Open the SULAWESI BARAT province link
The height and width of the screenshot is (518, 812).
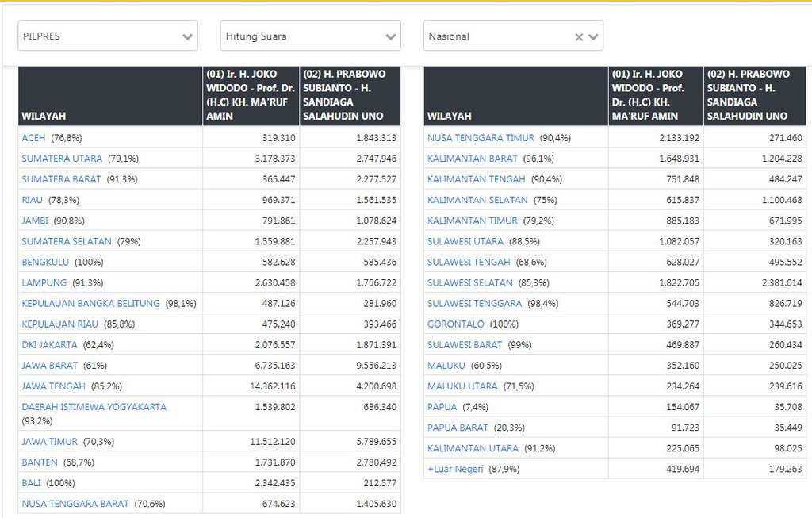(x=465, y=345)
